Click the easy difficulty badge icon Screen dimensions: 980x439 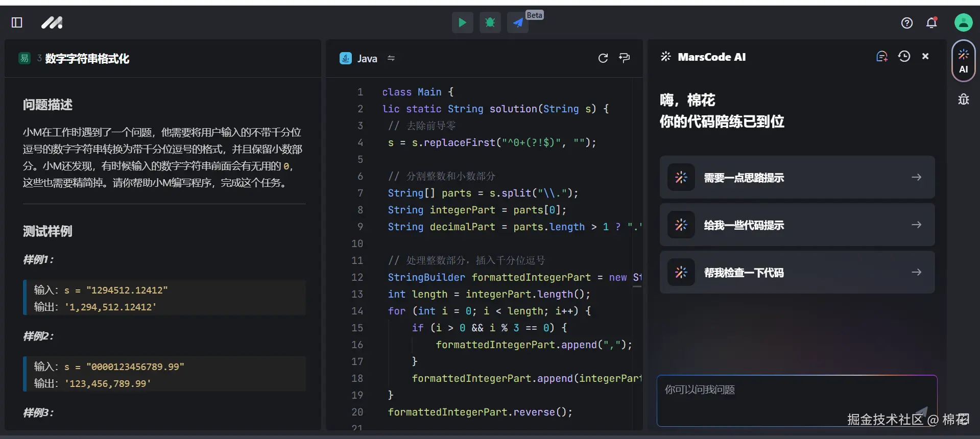pos(24,58)
